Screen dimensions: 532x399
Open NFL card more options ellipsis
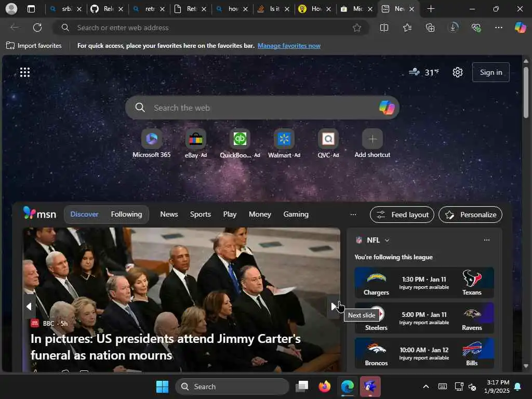click(486, 240)
